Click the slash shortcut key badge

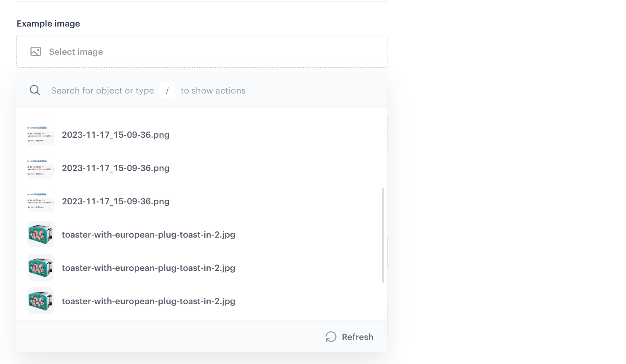pos(167,91)
